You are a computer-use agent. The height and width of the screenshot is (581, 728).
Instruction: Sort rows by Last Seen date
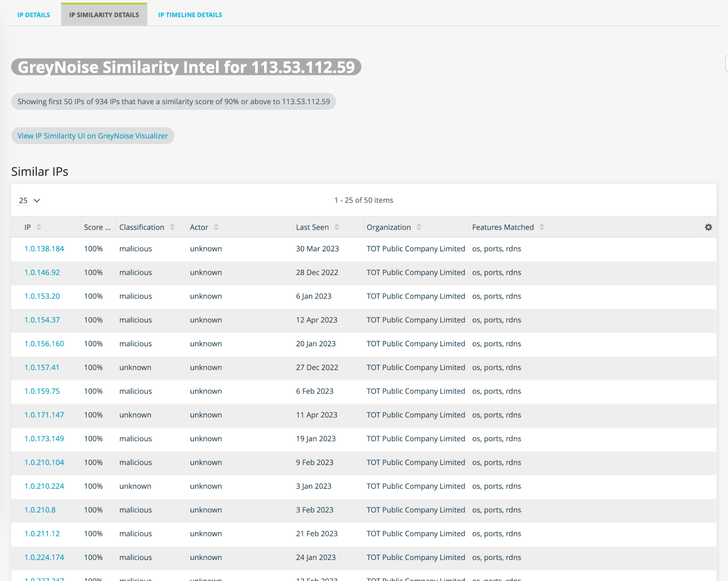pos(336,227)
